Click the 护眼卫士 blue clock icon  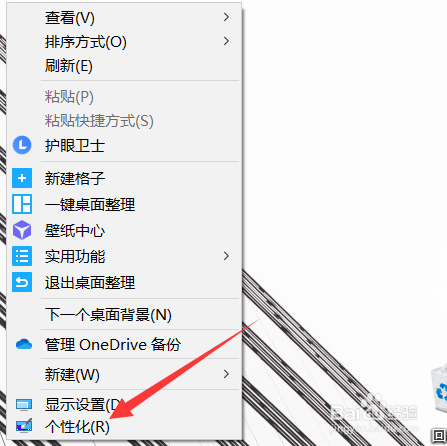(x=22, y=145)
